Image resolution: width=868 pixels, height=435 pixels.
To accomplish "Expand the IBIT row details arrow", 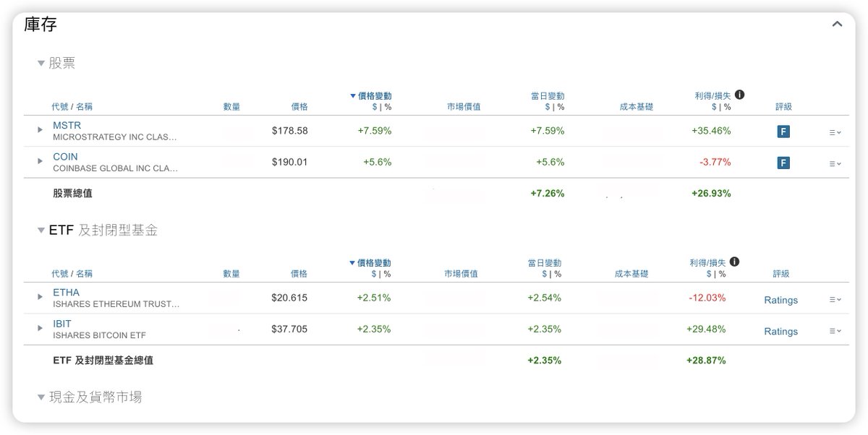I will click(x=41, y=328).
